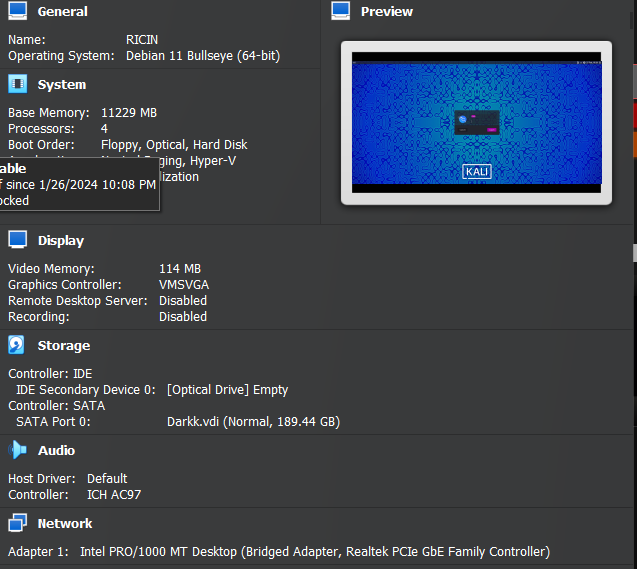Click the Controller: SATA row

pos(57,406)
